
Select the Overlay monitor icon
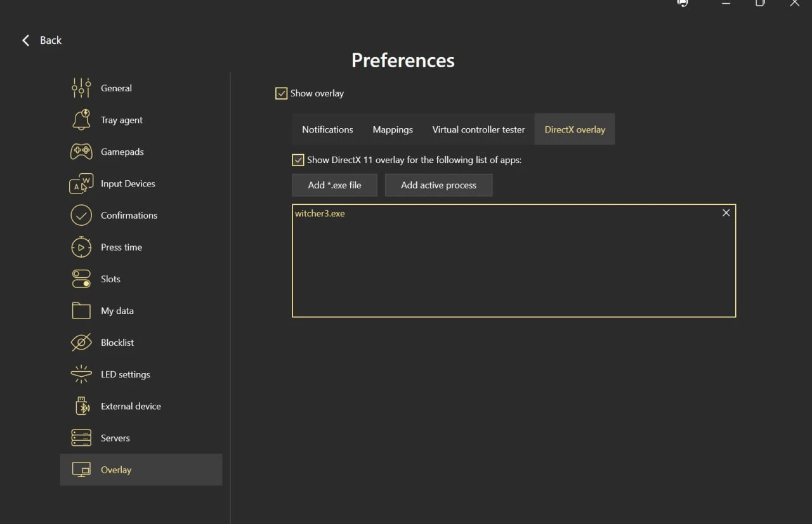pos(81,469)
